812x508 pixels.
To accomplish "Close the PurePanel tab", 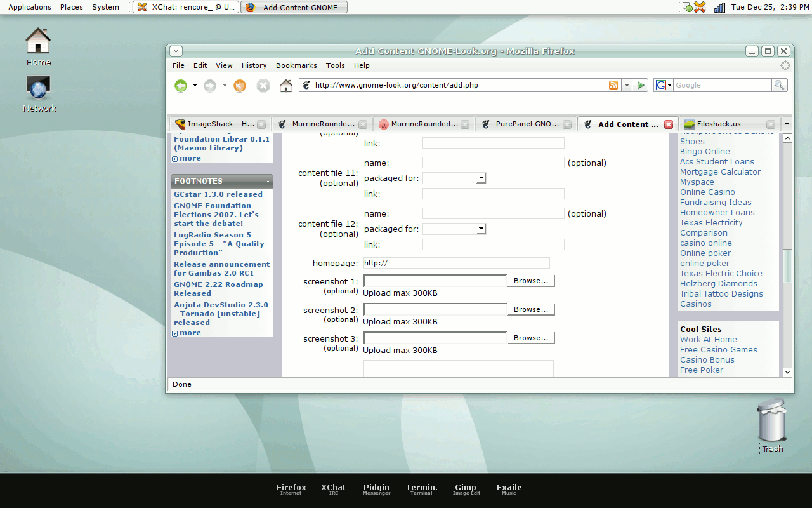I will (x=566, y=124).
